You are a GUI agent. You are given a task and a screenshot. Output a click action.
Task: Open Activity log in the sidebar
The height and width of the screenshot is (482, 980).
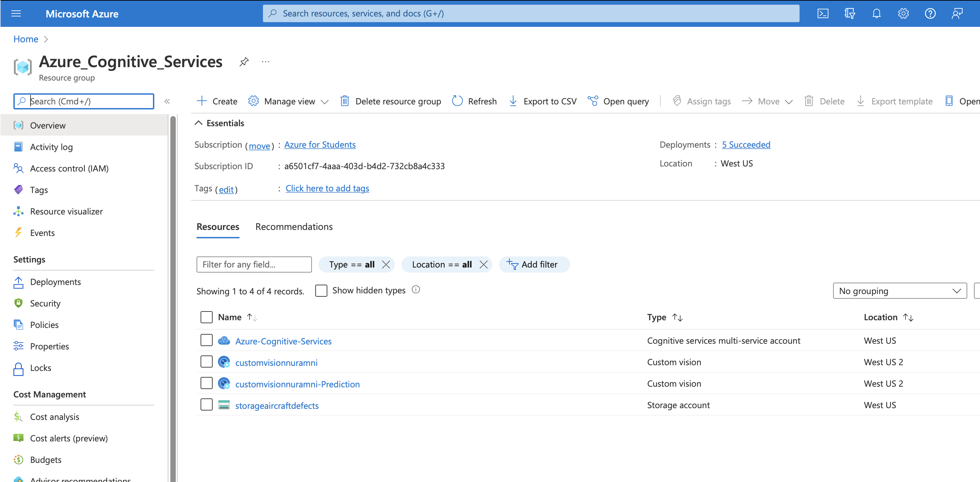pos(84,147)
